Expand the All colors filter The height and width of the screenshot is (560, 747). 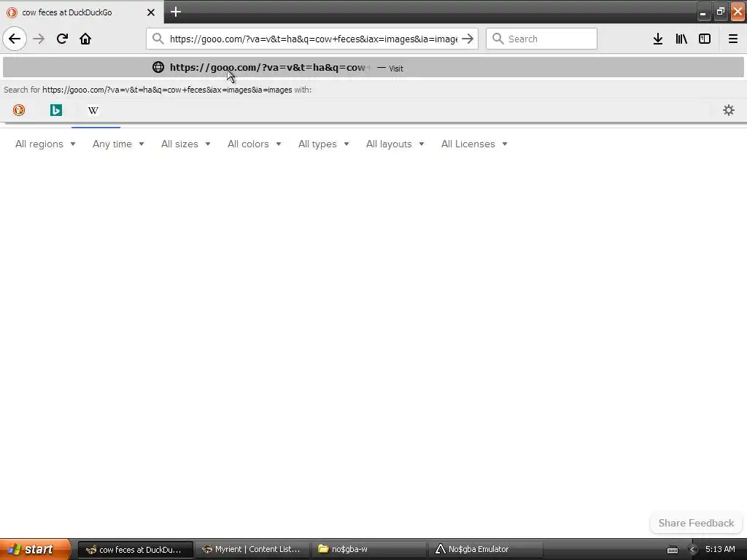point(255,144)
